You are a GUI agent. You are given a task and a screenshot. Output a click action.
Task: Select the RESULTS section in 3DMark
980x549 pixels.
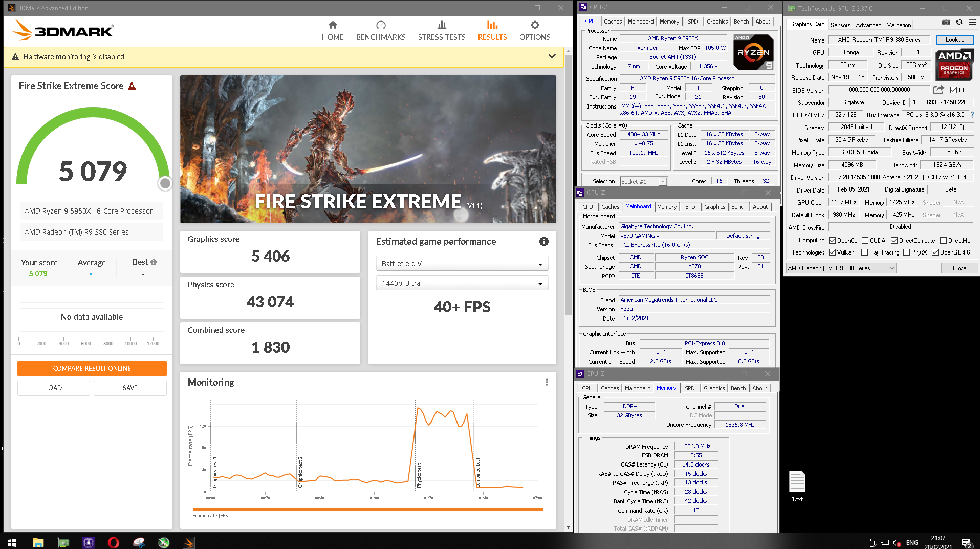492,31
